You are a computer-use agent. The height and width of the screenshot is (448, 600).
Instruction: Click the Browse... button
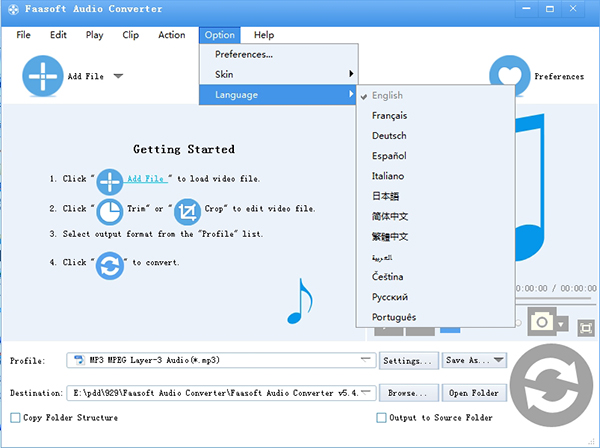pyautogui.click(x=408, y=393)
